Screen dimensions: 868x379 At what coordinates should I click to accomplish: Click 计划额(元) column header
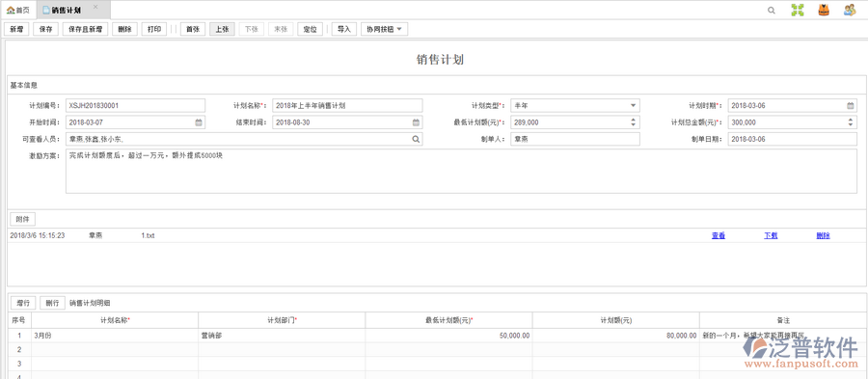tap(616, 320)
